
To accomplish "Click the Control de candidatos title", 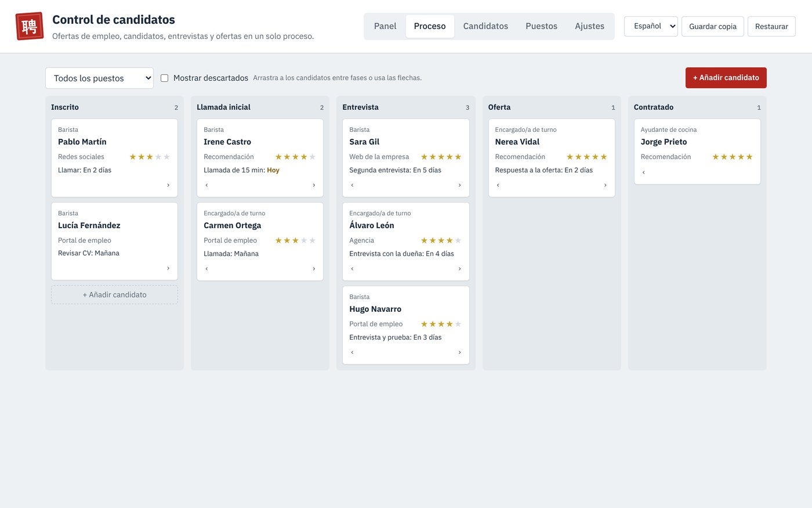I will click(114, 19).
